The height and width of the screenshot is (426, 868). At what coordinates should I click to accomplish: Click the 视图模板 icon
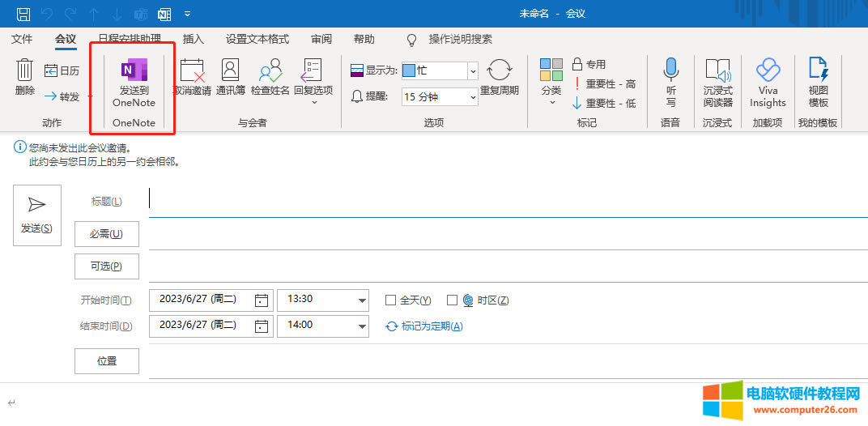[818, 71]
